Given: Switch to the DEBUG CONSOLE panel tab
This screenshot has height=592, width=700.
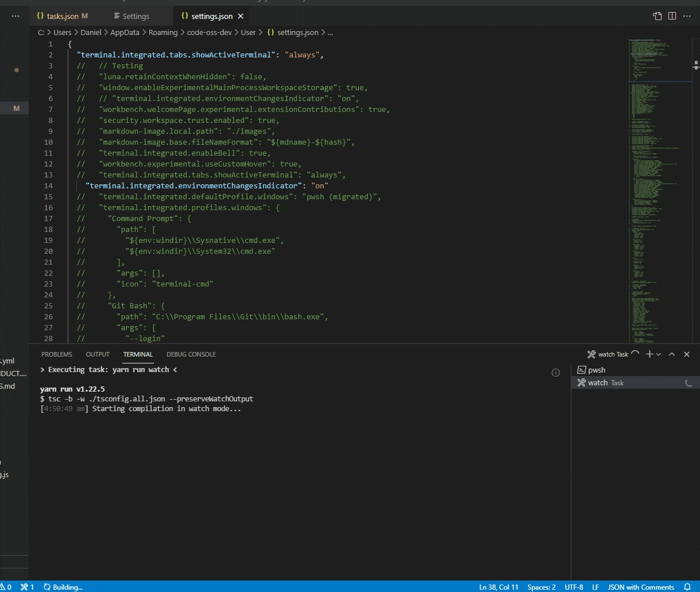Looking at the screenshot, I should click(191, 354).
